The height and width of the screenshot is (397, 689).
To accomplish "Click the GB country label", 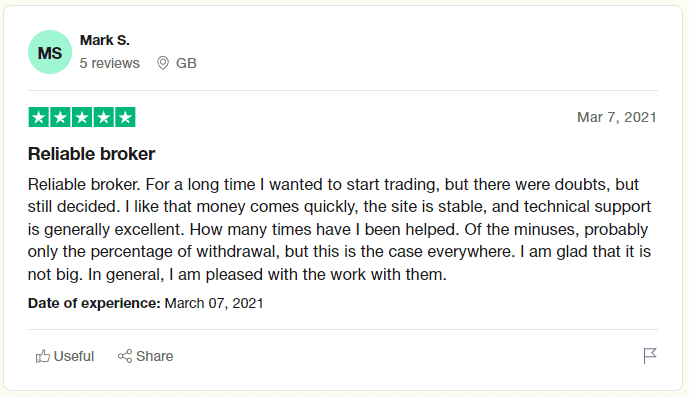I will point(186,63).
